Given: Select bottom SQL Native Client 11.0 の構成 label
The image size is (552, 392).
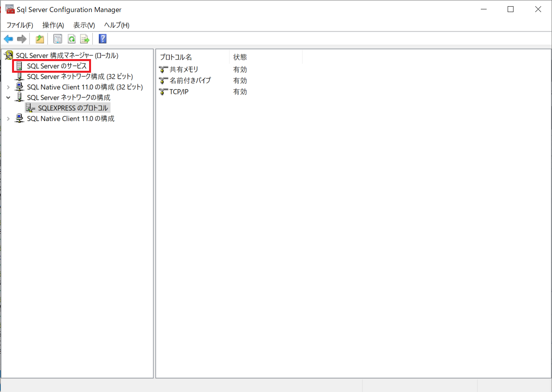Looking at the screenshot, I should click(x=71, y=119).
